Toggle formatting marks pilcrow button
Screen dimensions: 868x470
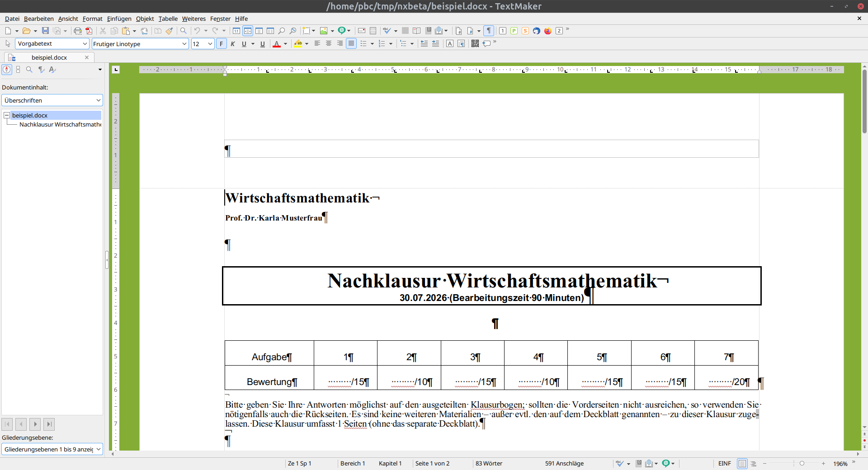489,31
